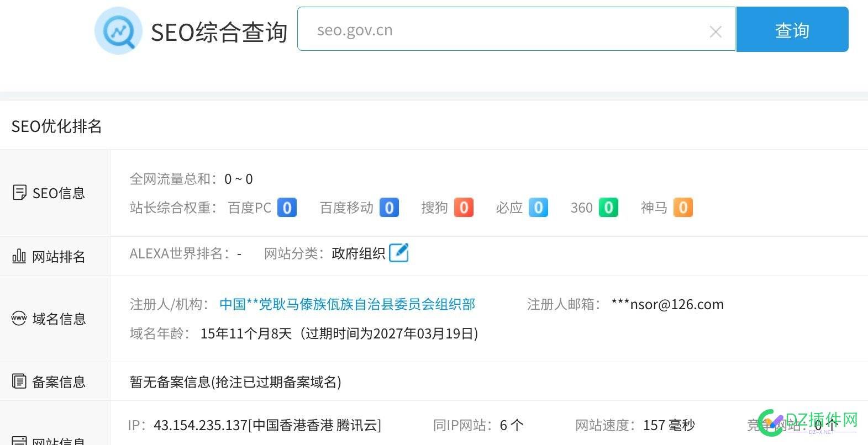Click the 政府组织 category value

[359, 253]
